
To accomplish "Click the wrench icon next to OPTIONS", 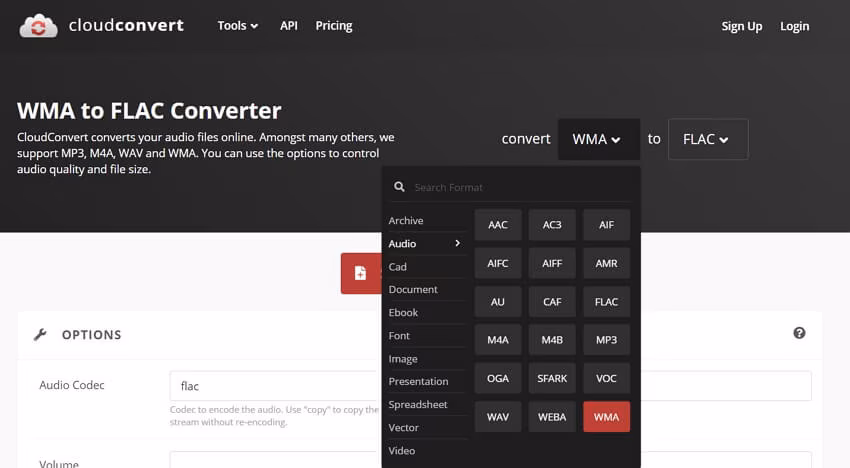I will tap(40, 335).
